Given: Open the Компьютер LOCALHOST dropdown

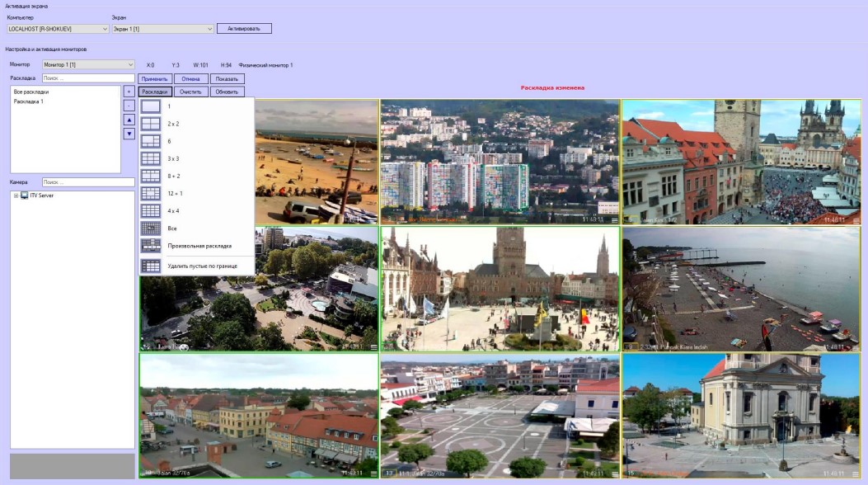Looking at the screenshot, I should [x=58, y=29].
